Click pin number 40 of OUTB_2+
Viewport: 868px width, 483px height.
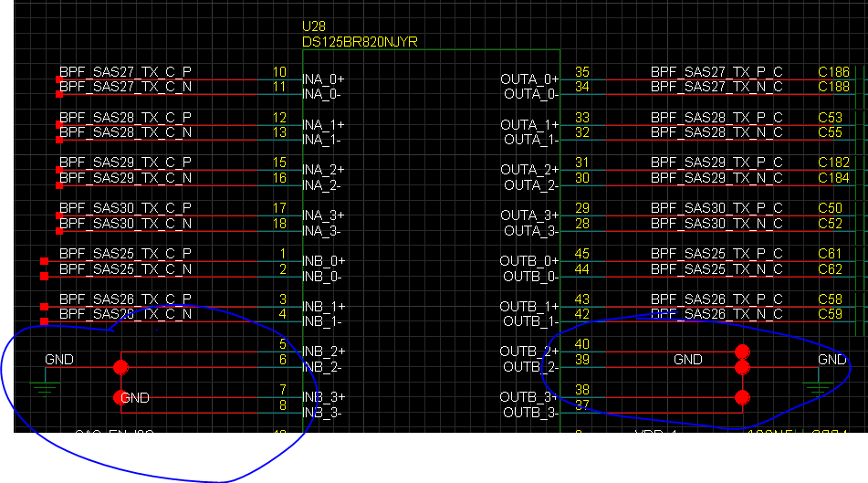[x=582, y=344]
